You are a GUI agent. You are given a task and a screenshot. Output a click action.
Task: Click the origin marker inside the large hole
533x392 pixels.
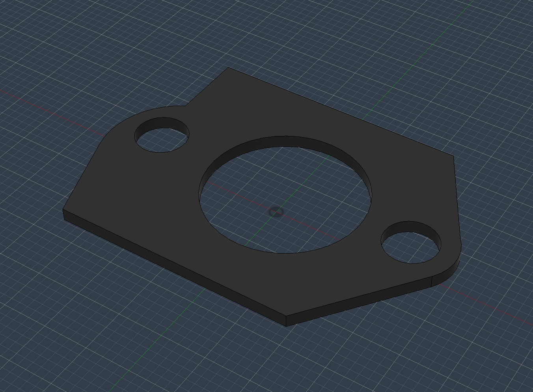pyautogui.click(x=276, y=212)
